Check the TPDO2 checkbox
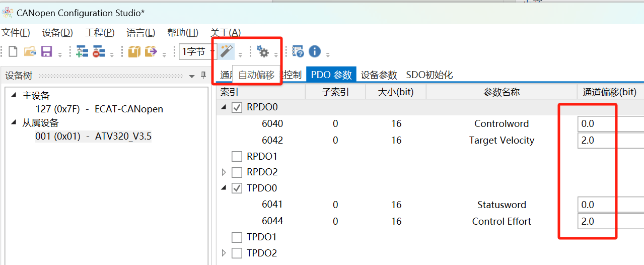 point(237,253)
